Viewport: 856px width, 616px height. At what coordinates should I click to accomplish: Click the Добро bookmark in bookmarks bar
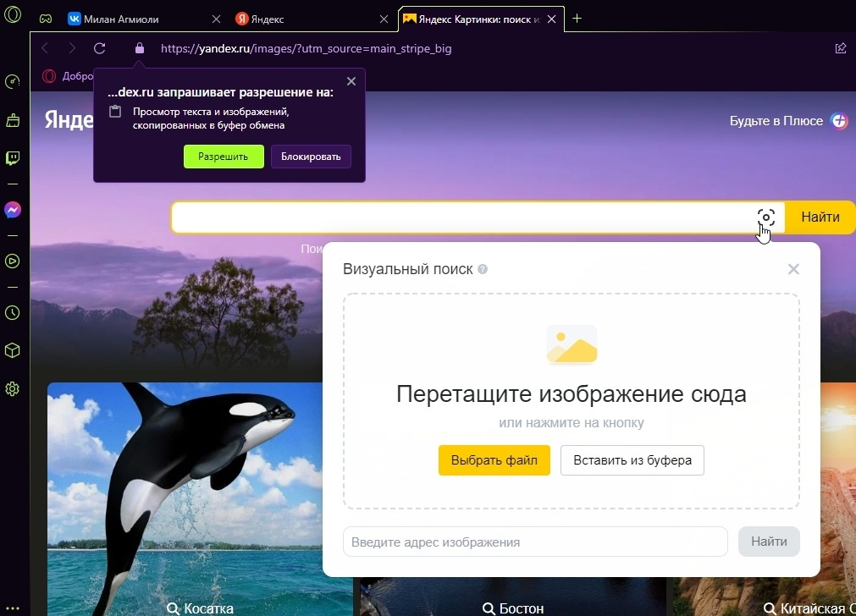point(69,76)
